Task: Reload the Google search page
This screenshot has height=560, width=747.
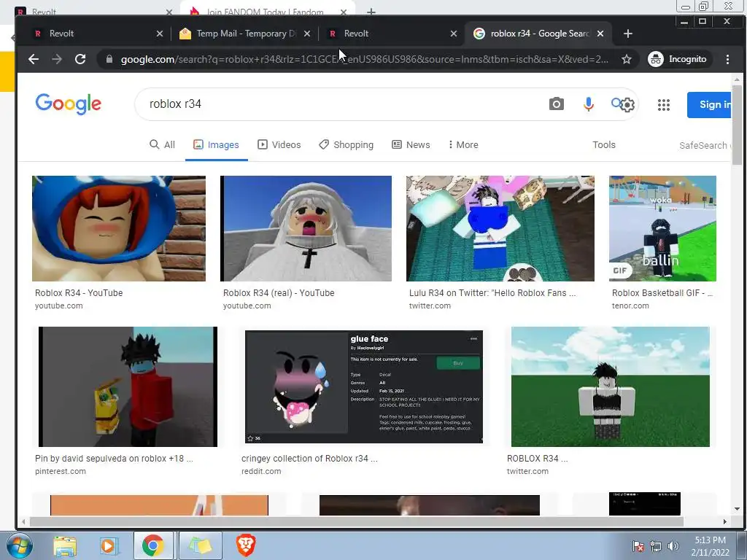Action: click(80, 59)
